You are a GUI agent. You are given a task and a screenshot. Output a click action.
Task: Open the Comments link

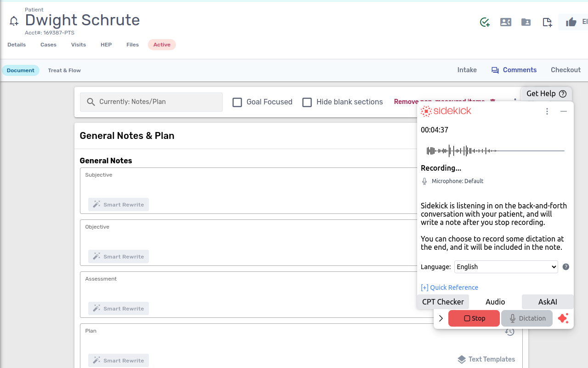click(514, 70)
